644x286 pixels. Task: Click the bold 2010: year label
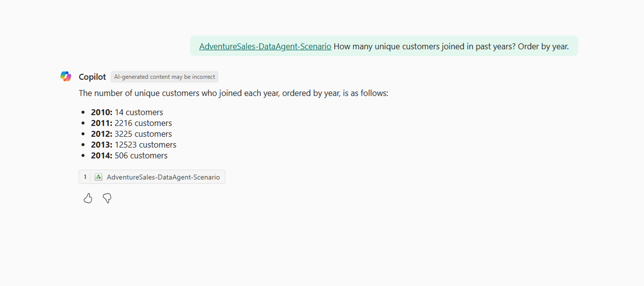[101, 112]
